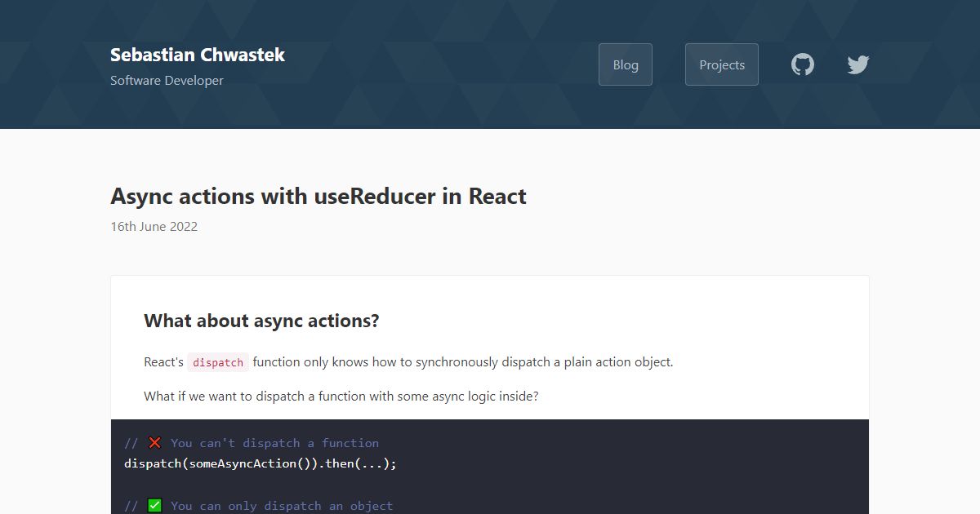980x514 pixels.
Task: Click the heading What about async actions?
Action: [x=261, y=321]
